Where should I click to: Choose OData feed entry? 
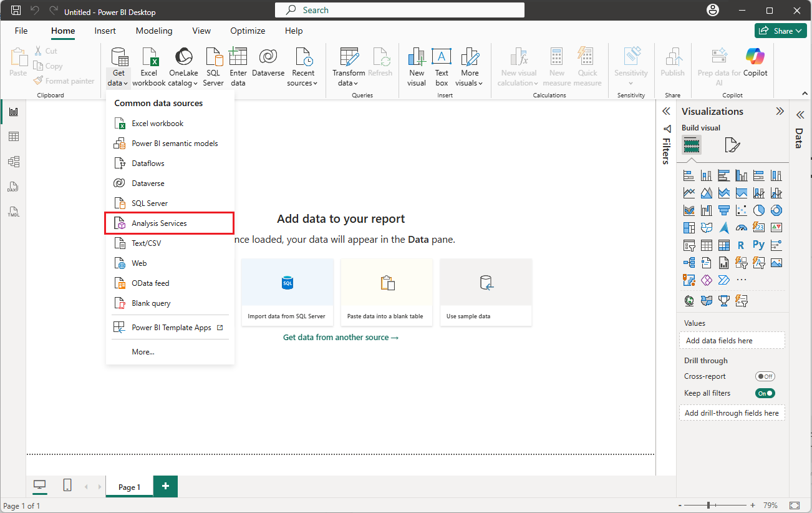[x=170, y=283]
